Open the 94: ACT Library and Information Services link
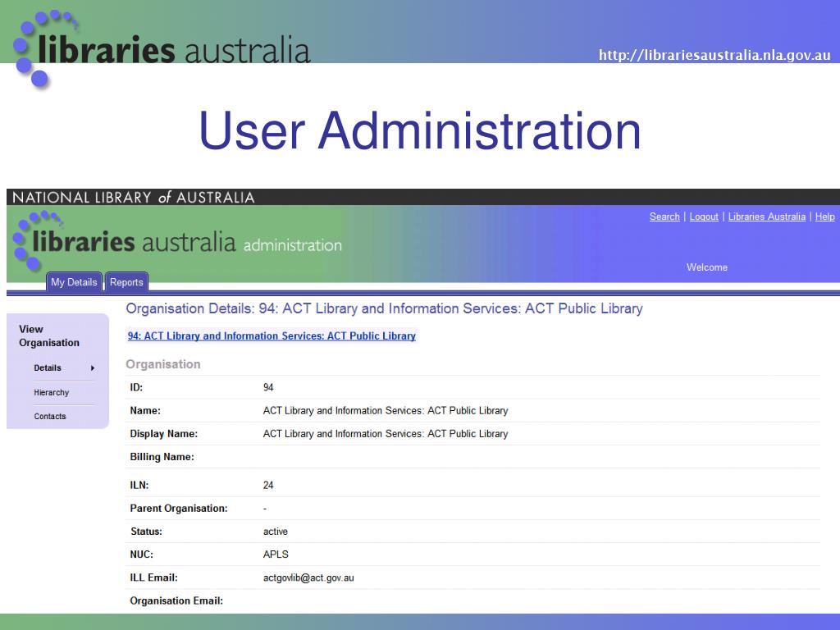The image size is (840, 630). click(272, 336)
